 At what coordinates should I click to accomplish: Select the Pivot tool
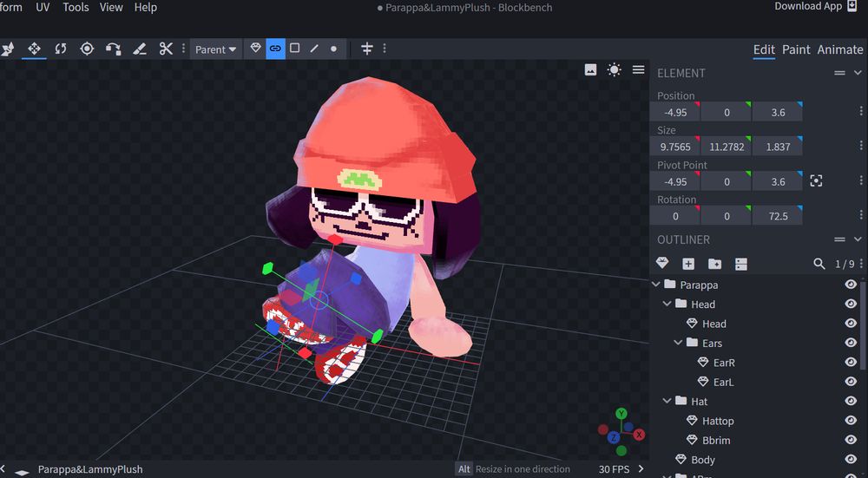click(87, 49)
